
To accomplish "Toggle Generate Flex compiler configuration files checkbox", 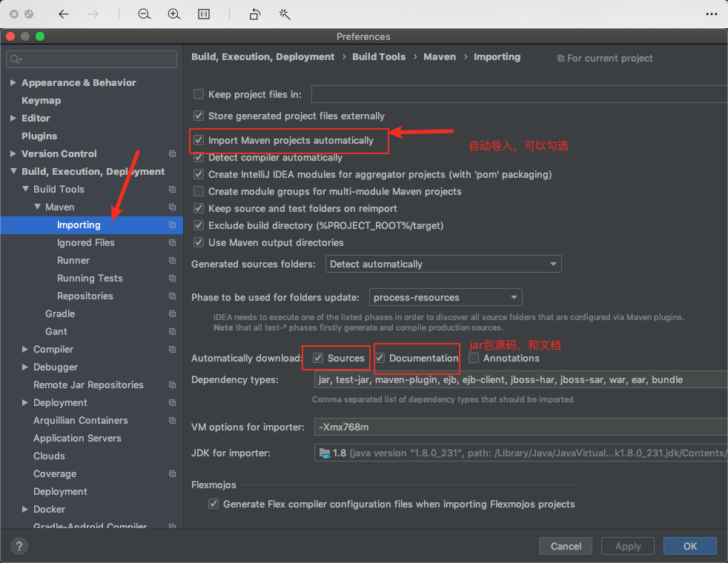I will pos(214,504).
